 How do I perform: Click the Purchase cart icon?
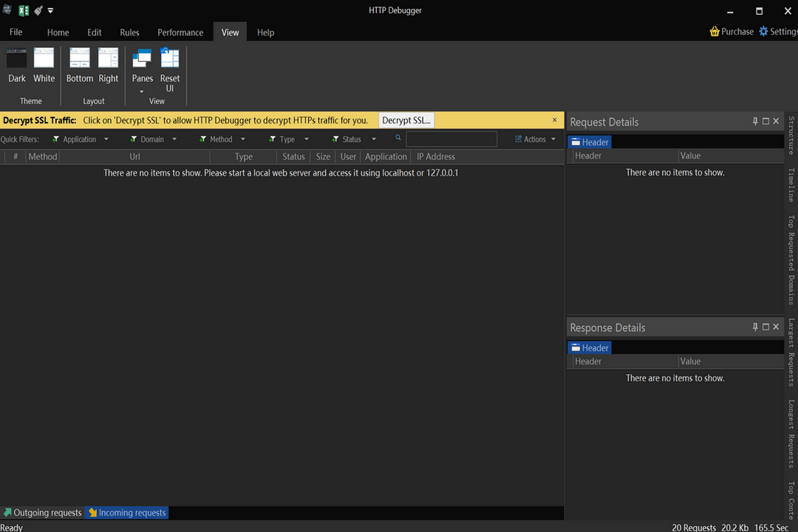[714, 31]
